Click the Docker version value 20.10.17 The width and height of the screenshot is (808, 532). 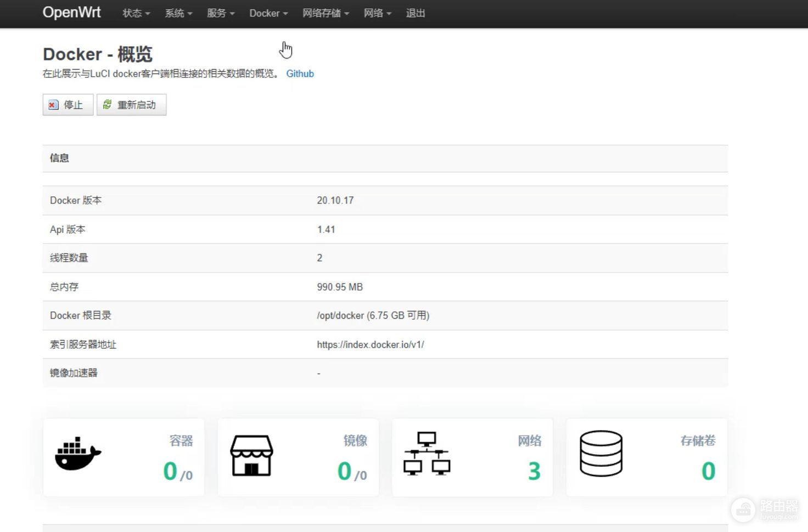(335, 200)
